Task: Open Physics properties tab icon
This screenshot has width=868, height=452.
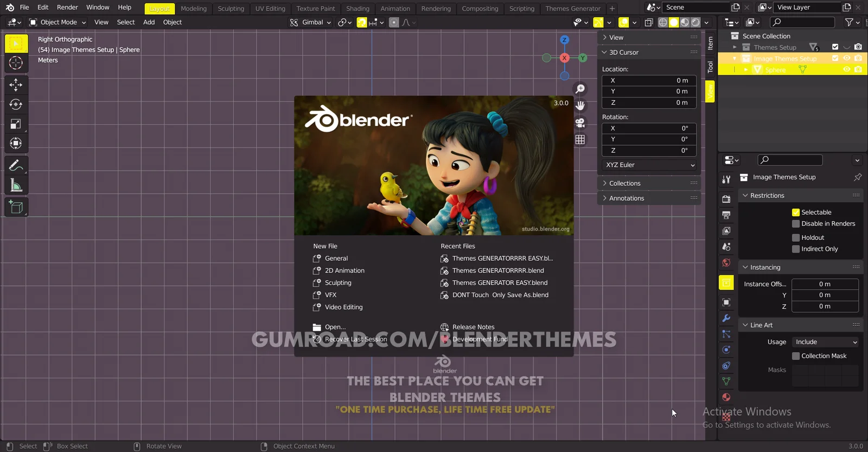Action: pos(726,350)
